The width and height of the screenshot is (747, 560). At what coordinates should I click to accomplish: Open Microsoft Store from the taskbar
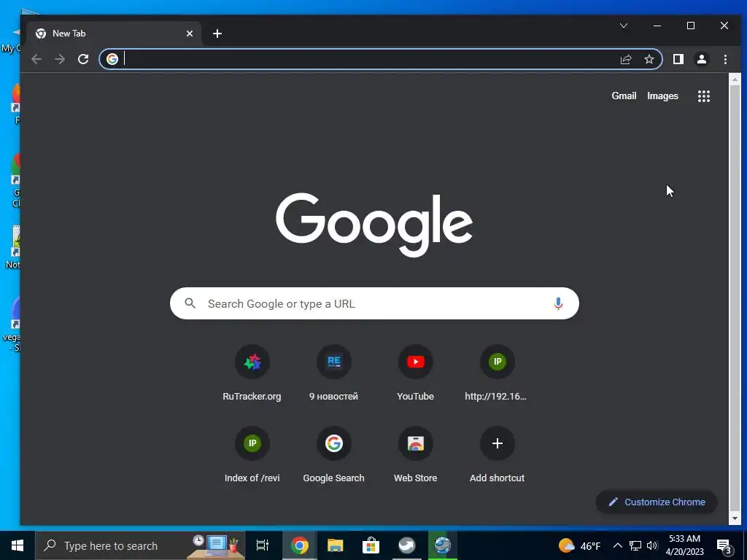[371, 545]
